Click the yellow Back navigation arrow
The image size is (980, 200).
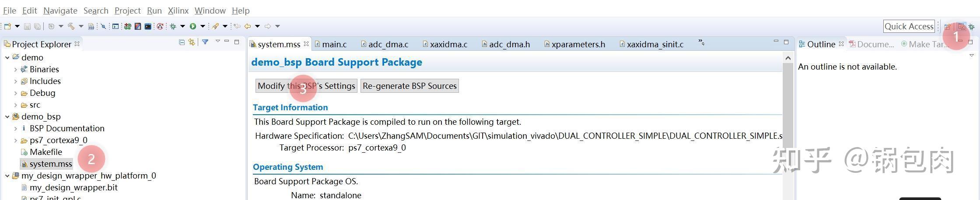pyautogui.click(x=248, y=26)
